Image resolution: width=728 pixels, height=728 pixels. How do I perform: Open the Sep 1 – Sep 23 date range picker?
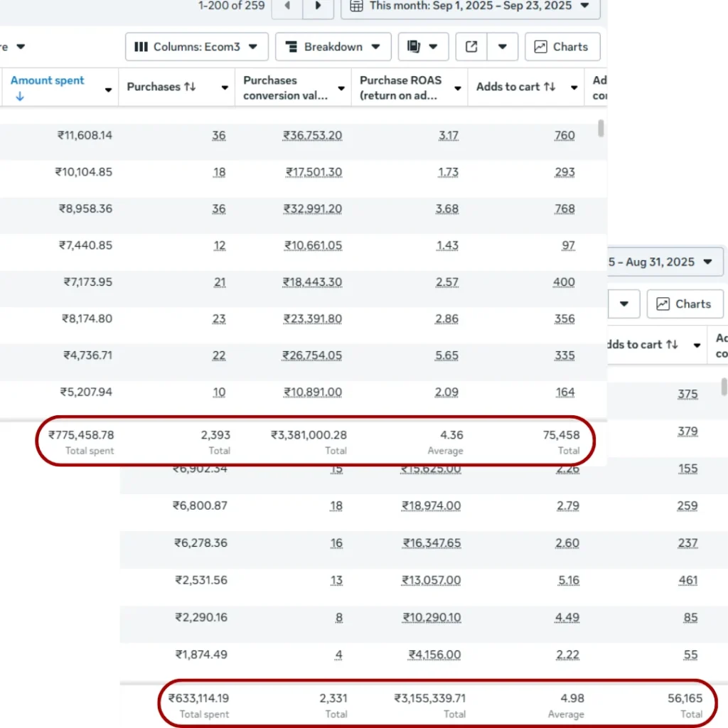tap(471, 6)
